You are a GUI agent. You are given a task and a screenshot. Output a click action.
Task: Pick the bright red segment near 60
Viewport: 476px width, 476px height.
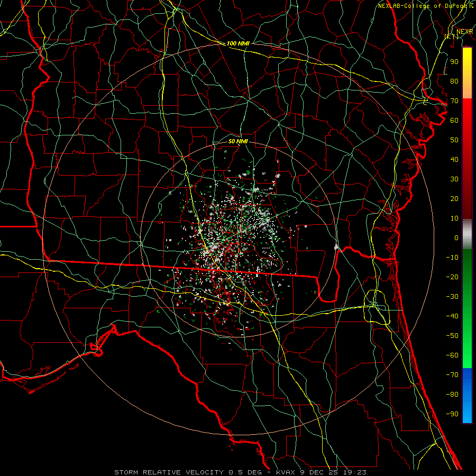click(467, 115)
